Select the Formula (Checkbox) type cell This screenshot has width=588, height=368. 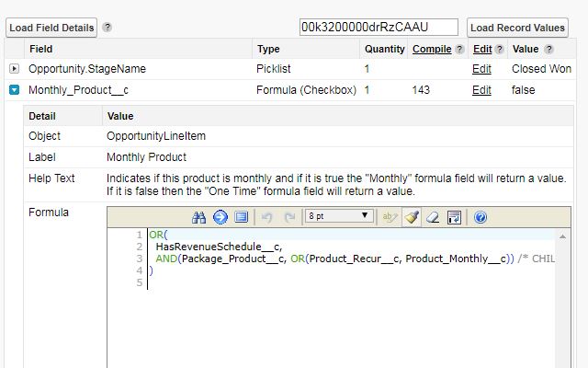tap(306, 90)
